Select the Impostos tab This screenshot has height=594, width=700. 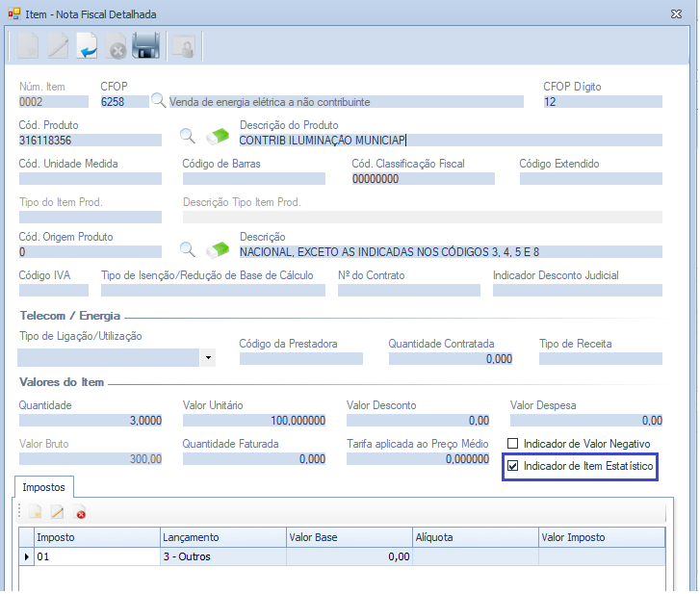point(42,487)
